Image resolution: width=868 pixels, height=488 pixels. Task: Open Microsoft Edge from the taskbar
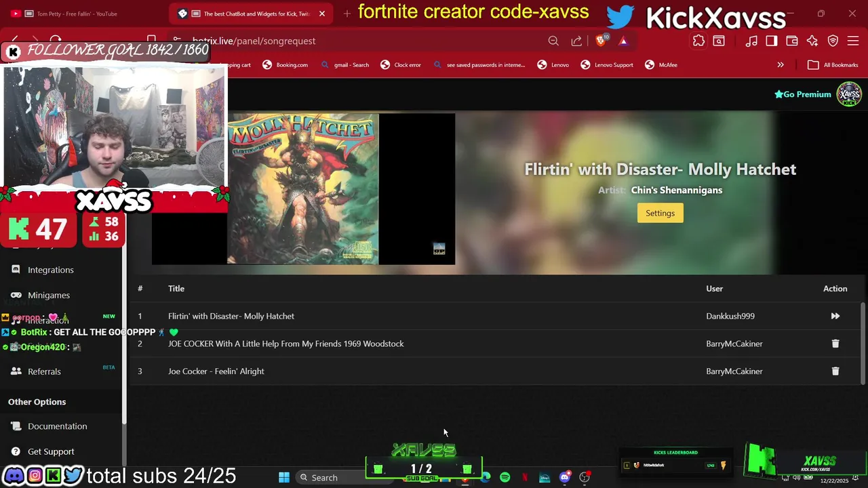pos(486,478)
